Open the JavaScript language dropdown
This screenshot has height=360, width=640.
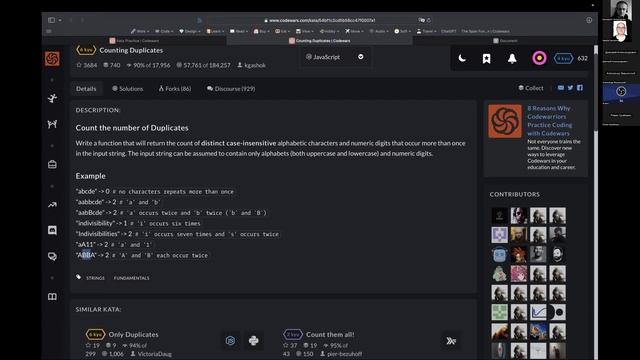tap(335, 57)
